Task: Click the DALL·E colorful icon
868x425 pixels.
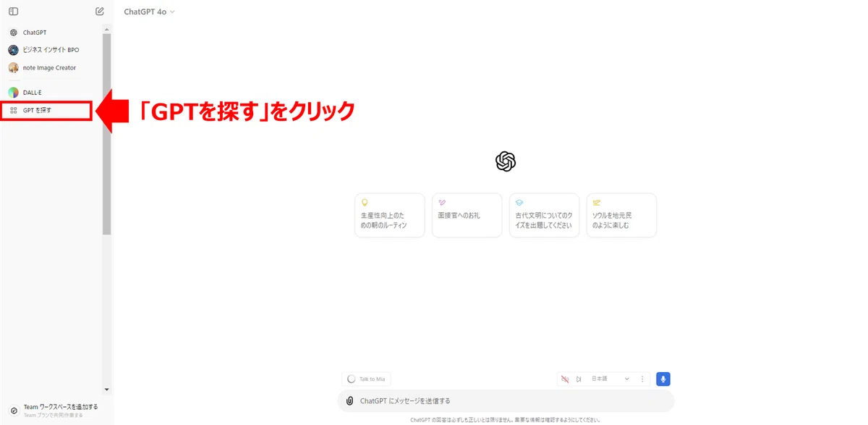Action: (14, 93)
